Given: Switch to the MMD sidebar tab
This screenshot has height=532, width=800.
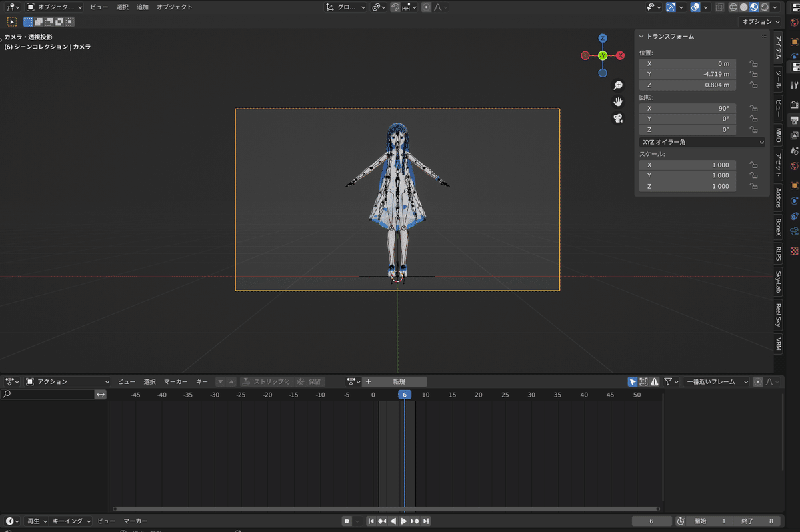Looking at the screenshot, I should click(x=778, y=136).
